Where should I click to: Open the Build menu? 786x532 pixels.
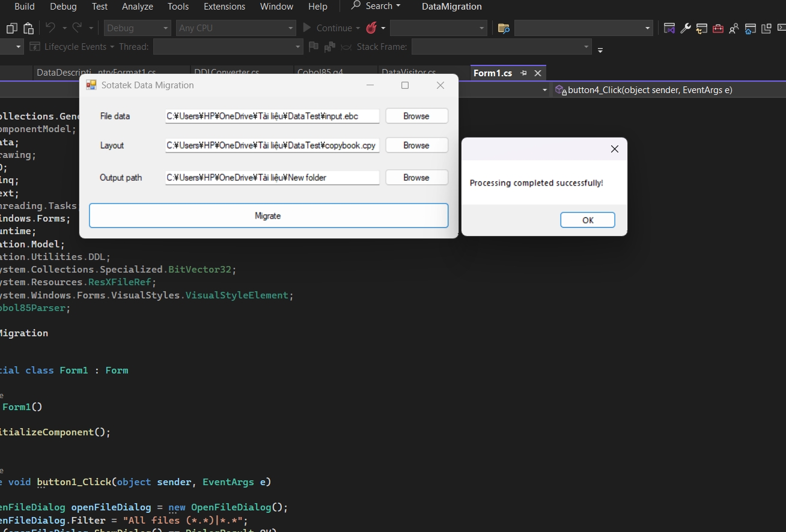(25, 7)
